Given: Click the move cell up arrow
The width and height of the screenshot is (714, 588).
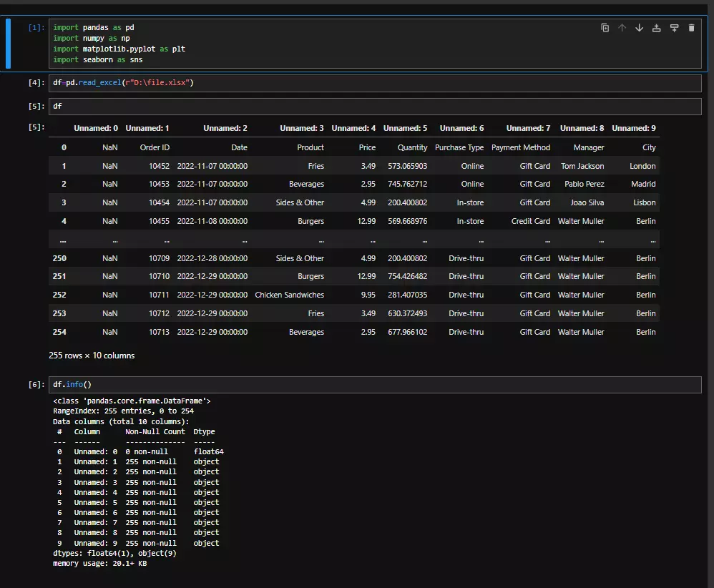Looking at the screenshot, I should pyautogui.click(x=622, y=28).
